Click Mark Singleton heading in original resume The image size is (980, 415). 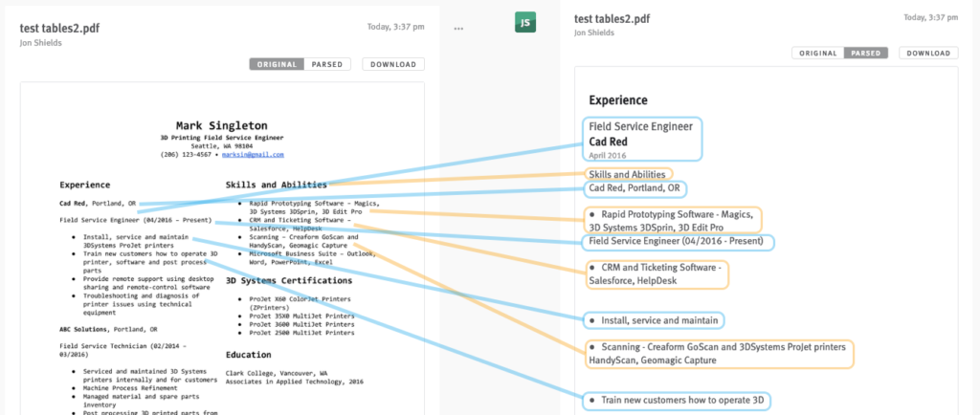[x=222, y=125]
